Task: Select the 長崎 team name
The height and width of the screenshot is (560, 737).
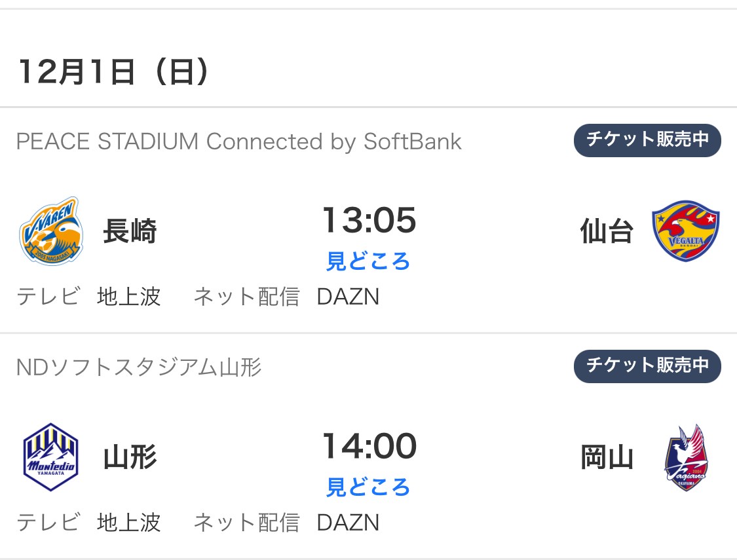Action: 130,231
